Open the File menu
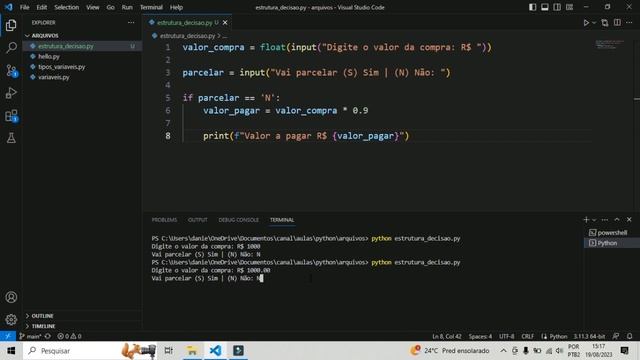This screenshot has height=360, width=640. tap(24, 7)
